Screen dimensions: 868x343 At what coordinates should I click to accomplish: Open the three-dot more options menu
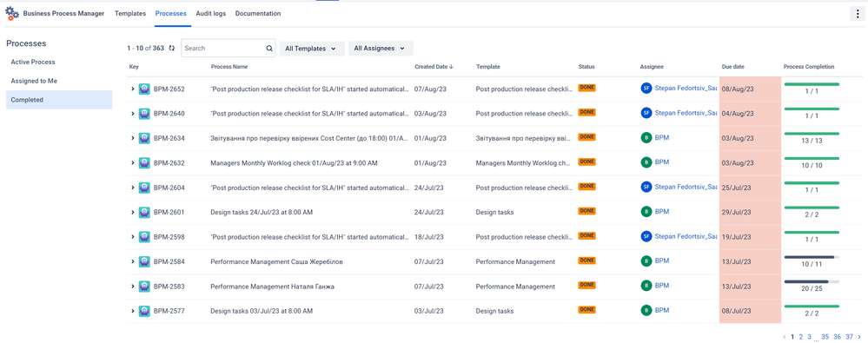pos(858,14)
